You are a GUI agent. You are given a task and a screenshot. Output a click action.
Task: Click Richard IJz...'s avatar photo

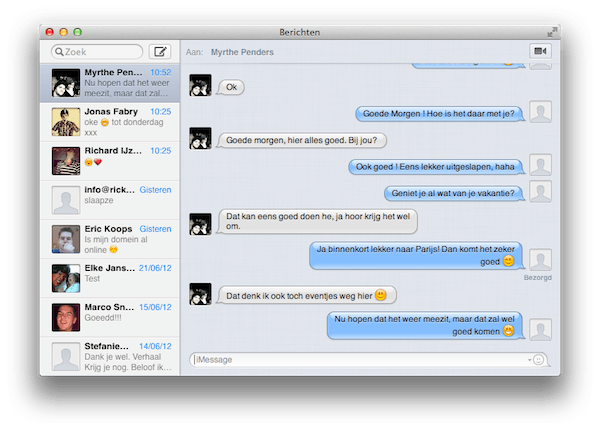pyautogui.click(x=66, y=161)
